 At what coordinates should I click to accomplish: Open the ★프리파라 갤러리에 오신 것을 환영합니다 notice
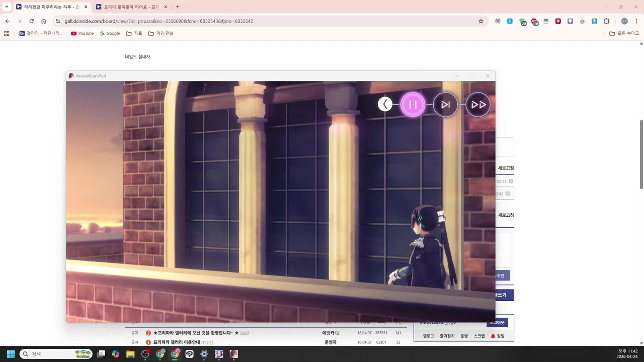(196, 333)
